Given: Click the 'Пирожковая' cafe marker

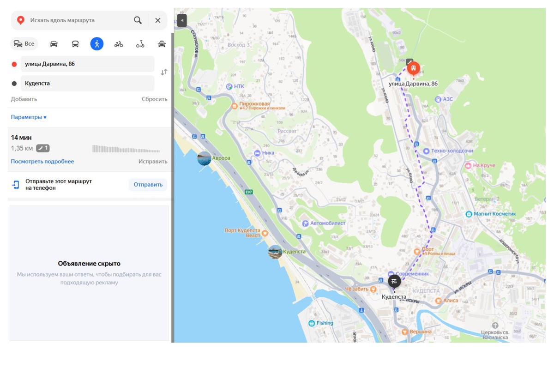Looking at the screenshot, I should [234, 106].
